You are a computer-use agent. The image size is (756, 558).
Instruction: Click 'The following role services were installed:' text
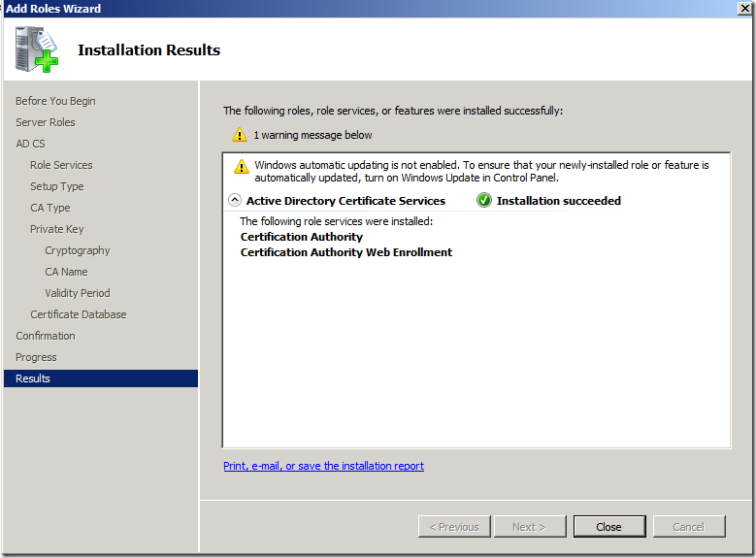pyautogui.click(x=337, y=221)
